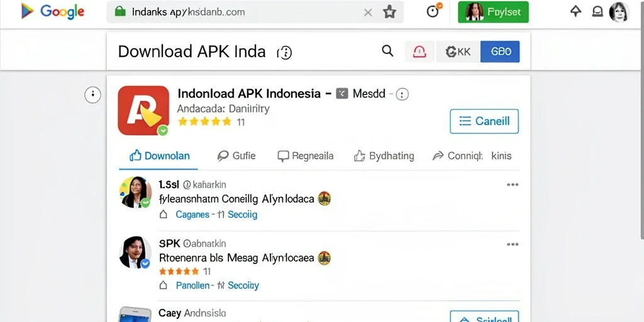
Task: Open the info icon after Mesdd
Action: pos(402,95)
